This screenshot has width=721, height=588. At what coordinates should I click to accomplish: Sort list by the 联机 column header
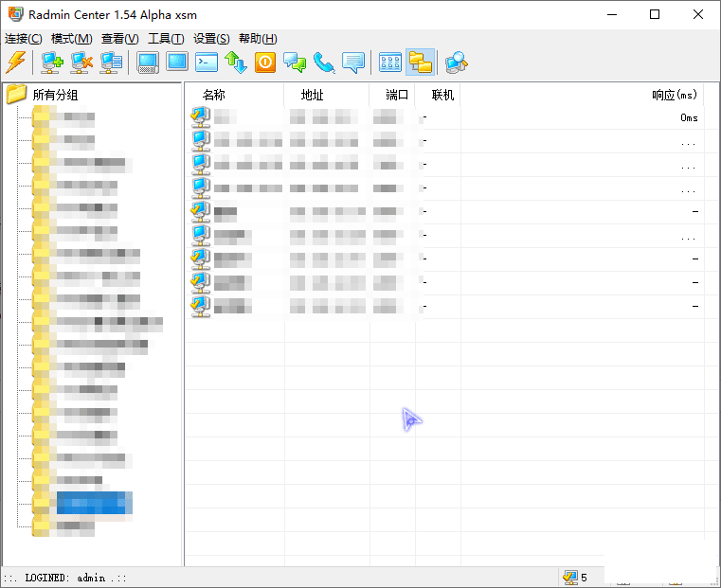[x=438, y=95]
